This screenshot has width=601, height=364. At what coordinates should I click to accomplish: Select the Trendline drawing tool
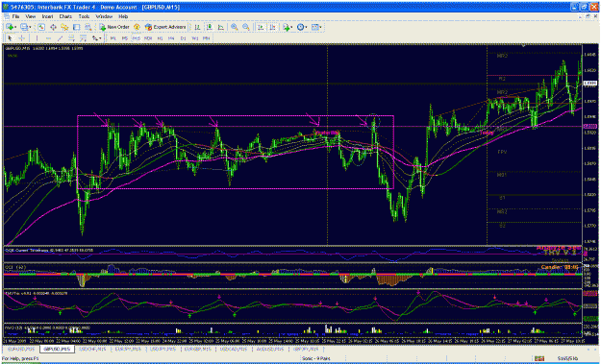61,38
